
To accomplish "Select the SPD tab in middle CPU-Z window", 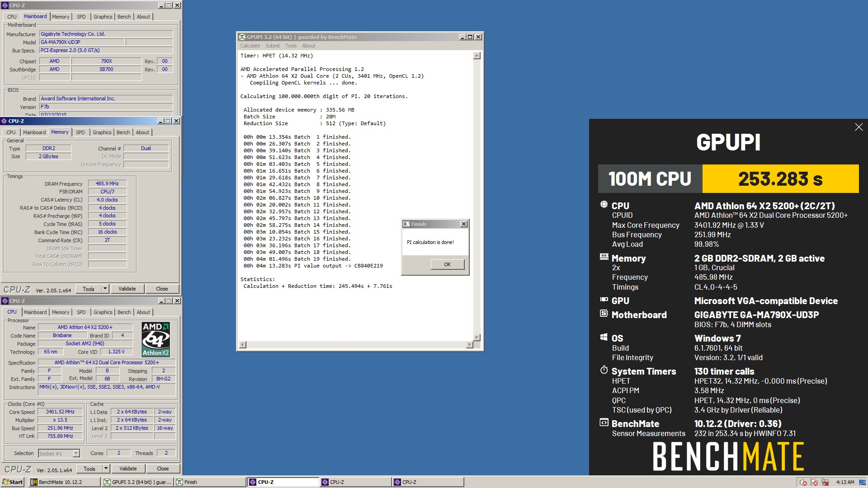I will coord(80,132).
